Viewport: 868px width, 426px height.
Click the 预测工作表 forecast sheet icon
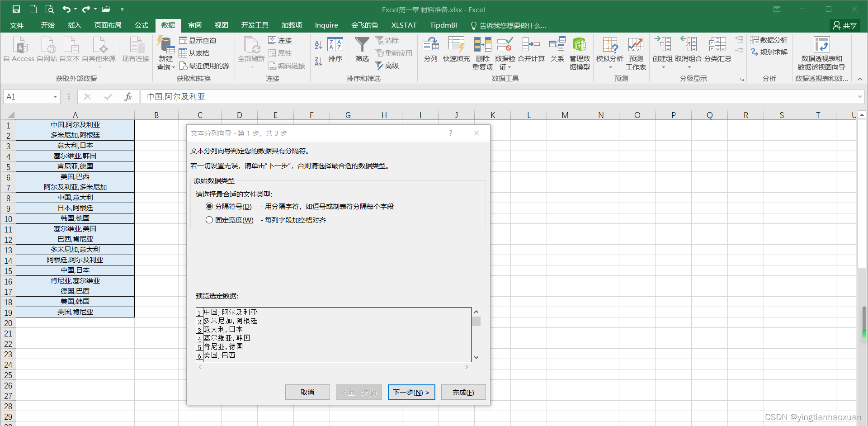tap(636, 53)
